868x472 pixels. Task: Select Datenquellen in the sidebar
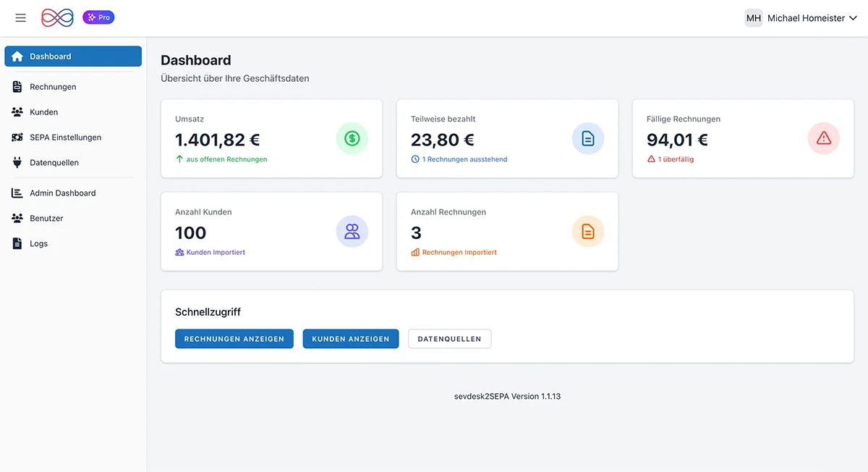tap(54, 163)
